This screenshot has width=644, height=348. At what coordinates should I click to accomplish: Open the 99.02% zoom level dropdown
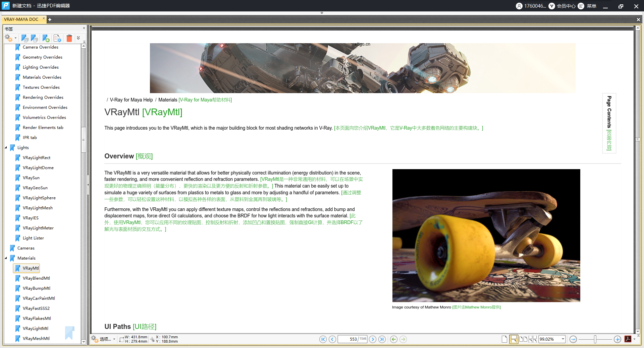[x=563, y=339]
